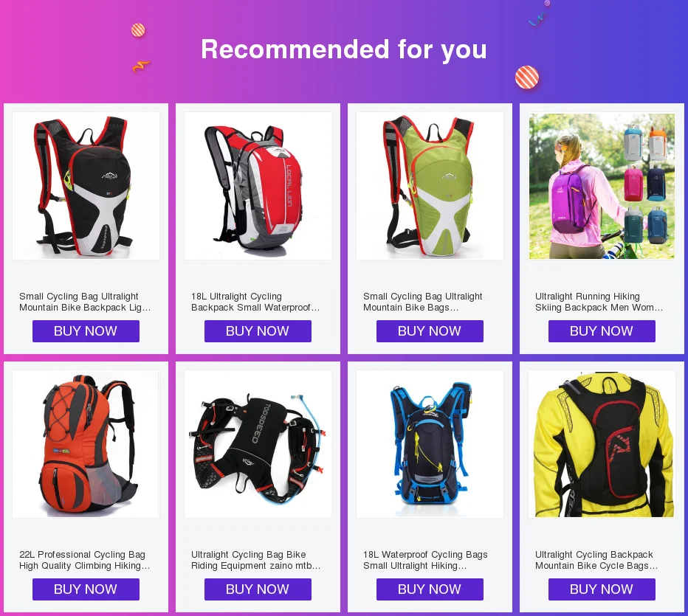Open the 'Ultralight Running Hiking Skiing Backpack' title
The image size is (688, 616).
599,302
